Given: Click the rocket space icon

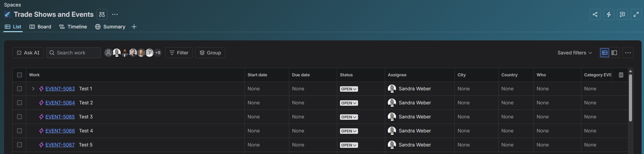Looking at the screenshot, I should point(7,14).
